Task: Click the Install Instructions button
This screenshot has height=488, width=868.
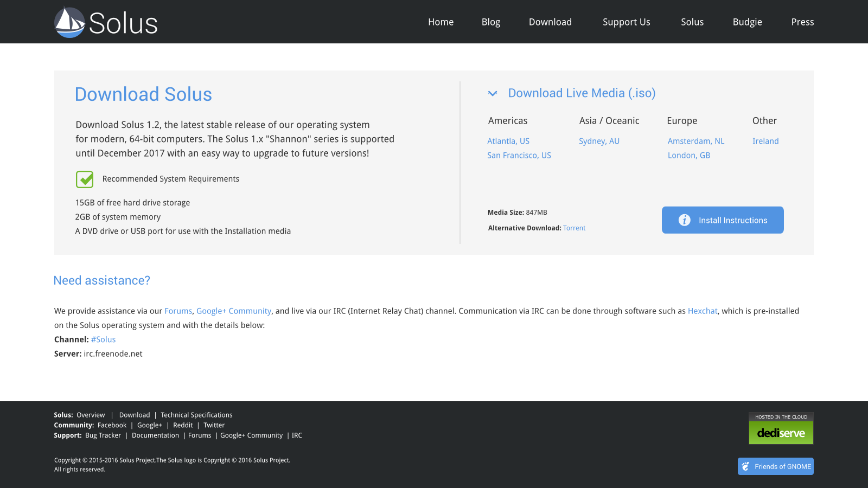Action: [723, 220]
